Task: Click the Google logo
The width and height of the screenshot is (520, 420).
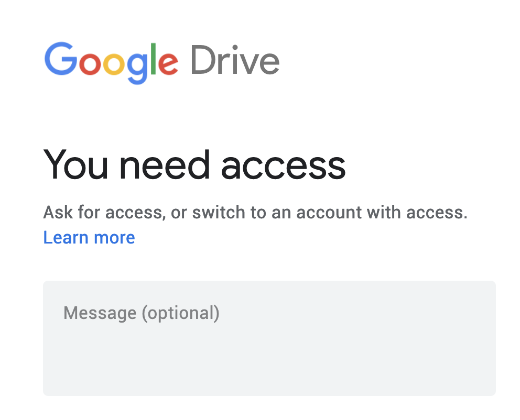Action: [112, 60]
